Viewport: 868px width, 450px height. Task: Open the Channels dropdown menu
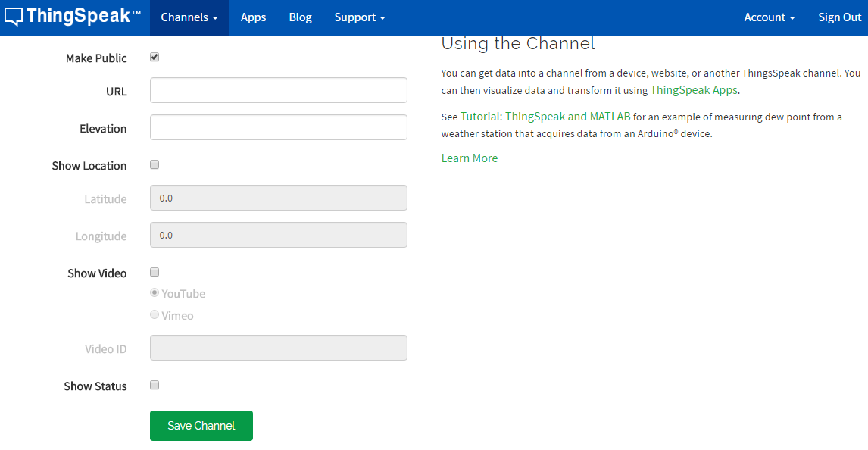(x=188, y=17)
